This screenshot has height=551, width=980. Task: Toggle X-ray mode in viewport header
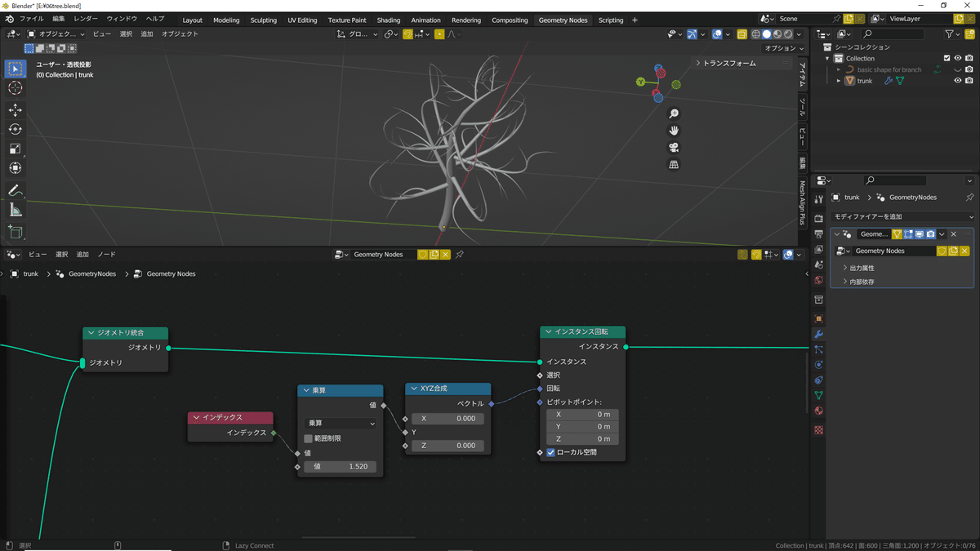pyautogui.click(x=743, y=34)
